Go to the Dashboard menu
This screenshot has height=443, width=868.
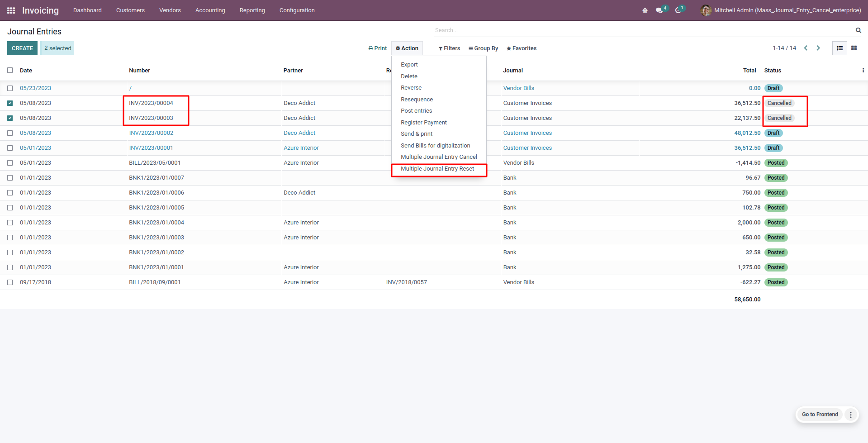point(87,10)
